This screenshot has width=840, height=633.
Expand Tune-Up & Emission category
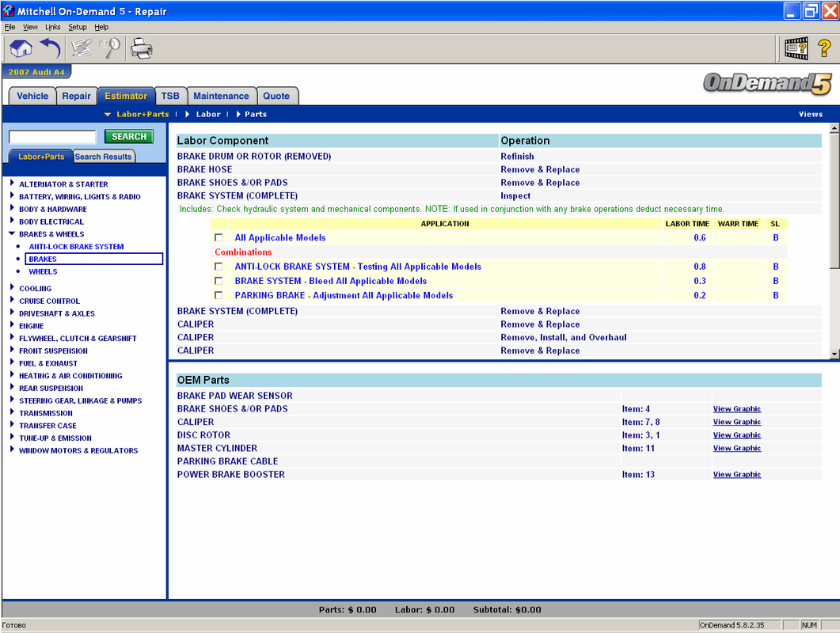pos(12,437)
